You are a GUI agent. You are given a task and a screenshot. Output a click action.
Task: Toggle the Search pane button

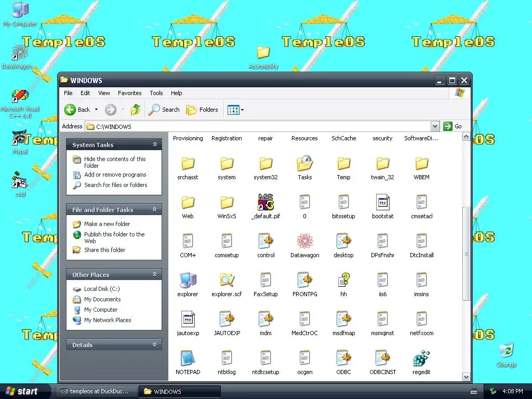pyautogui.click(x=164, y=110)
